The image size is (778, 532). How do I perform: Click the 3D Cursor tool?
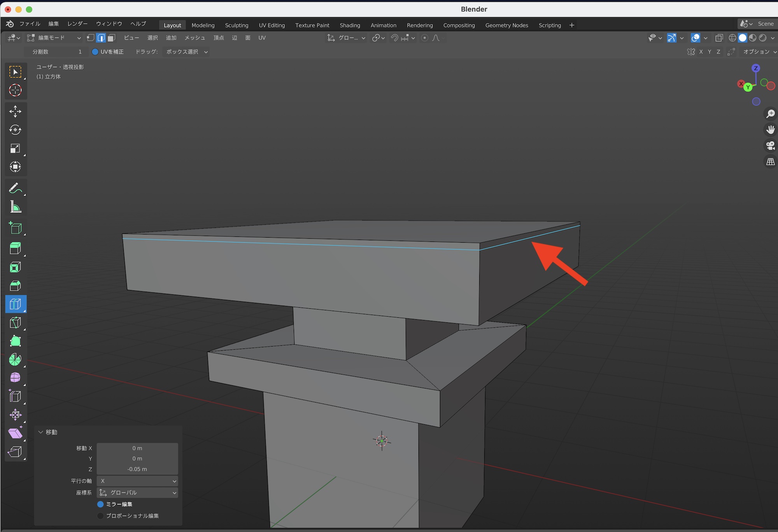click(x=15, y=90)
